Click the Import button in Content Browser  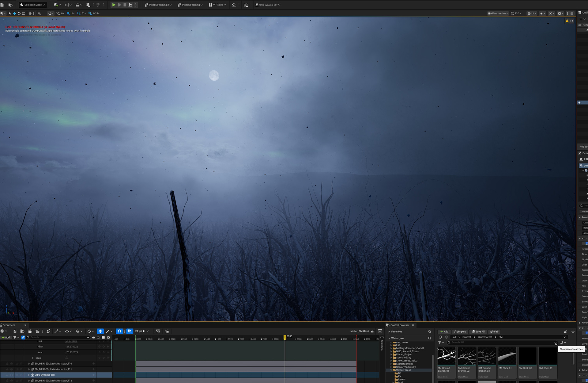[x=460, y=331]
